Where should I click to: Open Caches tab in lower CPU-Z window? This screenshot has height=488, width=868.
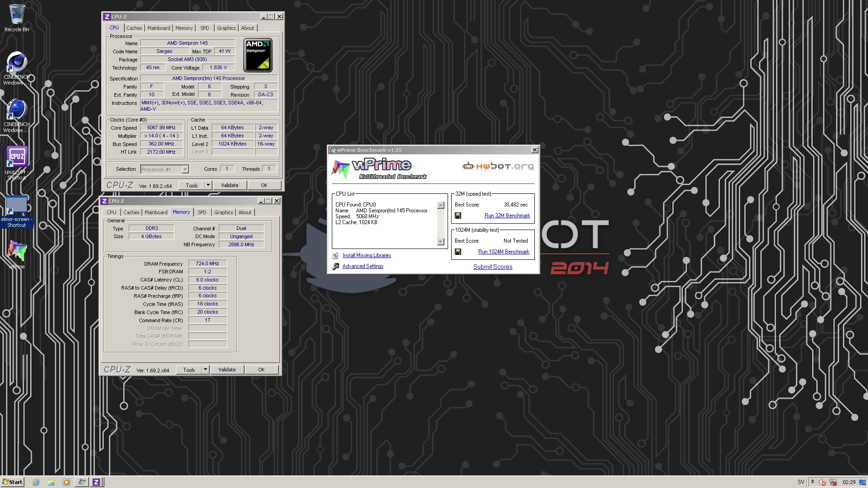[132, 212]
